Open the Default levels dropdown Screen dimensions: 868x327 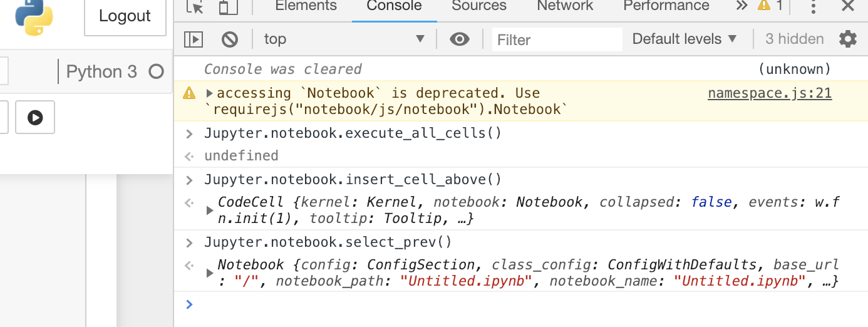pyautogui.click(x=685, y=39)
